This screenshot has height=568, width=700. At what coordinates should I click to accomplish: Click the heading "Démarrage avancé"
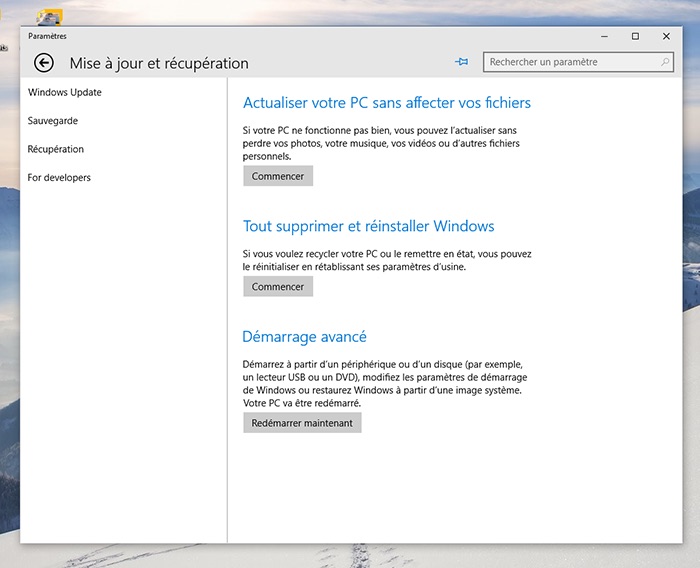pos(304,337)
